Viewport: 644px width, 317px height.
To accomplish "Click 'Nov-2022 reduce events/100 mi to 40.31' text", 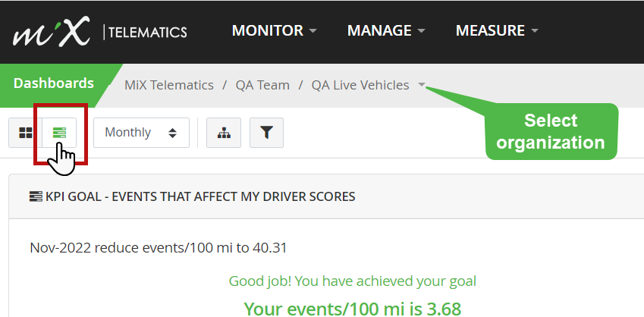I will click(158, 248).
